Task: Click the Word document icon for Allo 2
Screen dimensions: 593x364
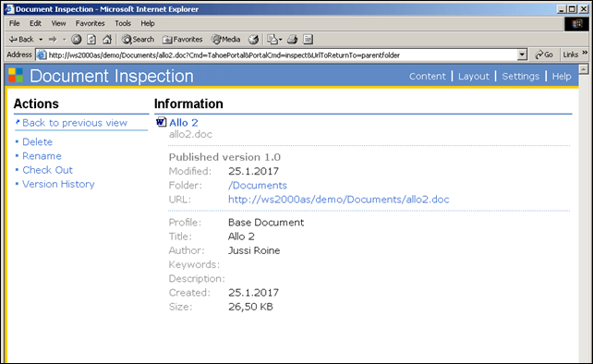Action: coord(162,122)
